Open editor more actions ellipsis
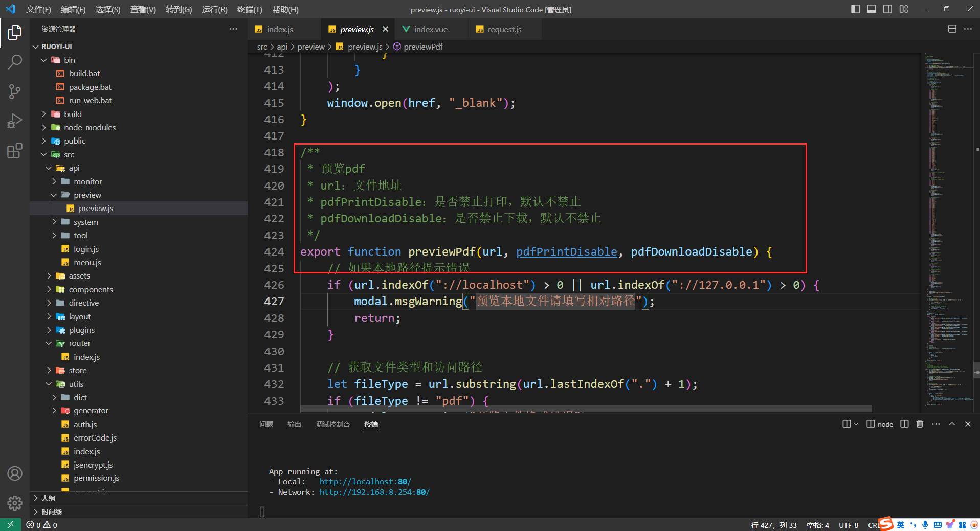Screen dimensions: 980x531 tap(968, 29)
